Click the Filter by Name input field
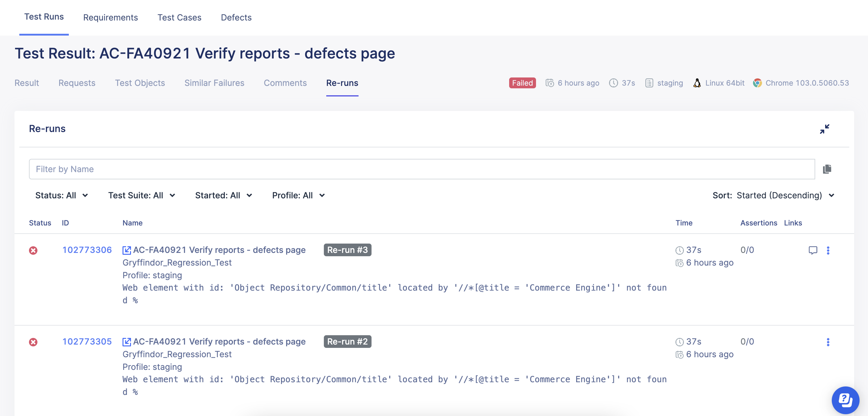This screenshot has width=868, height=416. pyautogui.click(x=421, y=169)
